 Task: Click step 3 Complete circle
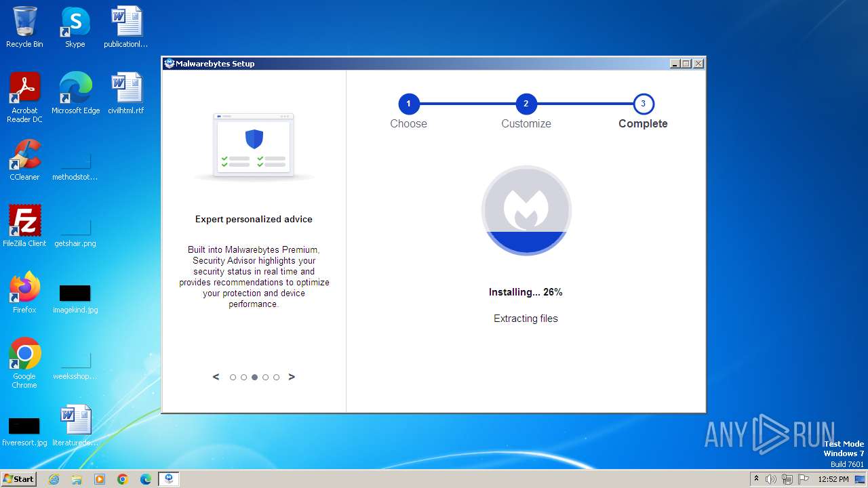point(644,104)
